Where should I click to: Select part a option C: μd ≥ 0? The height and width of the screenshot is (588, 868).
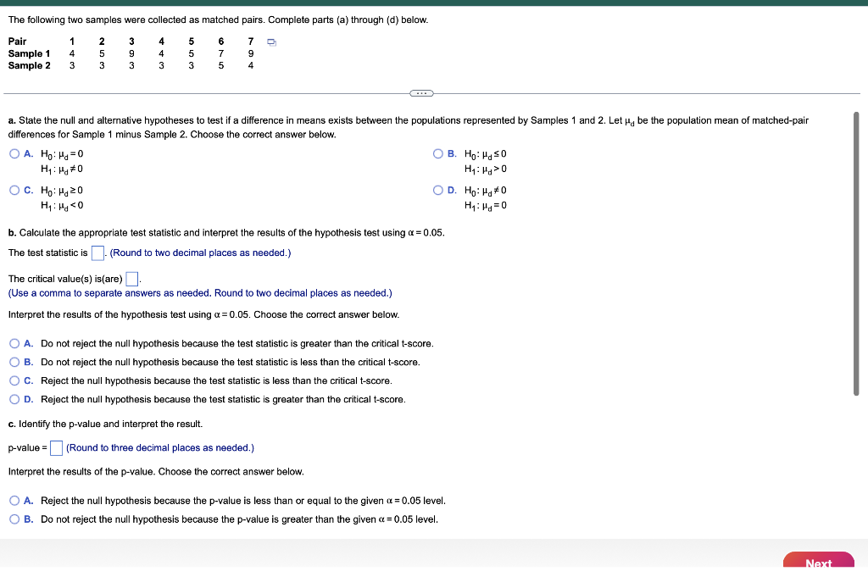[14, 191]
